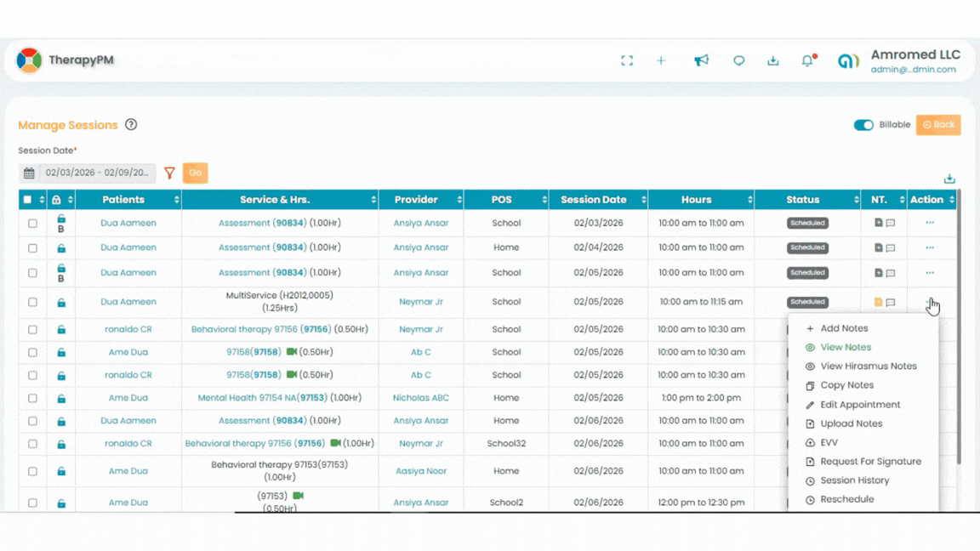
Task: Select View Hirasmus Notes menu item
Action: pos(868,366)
